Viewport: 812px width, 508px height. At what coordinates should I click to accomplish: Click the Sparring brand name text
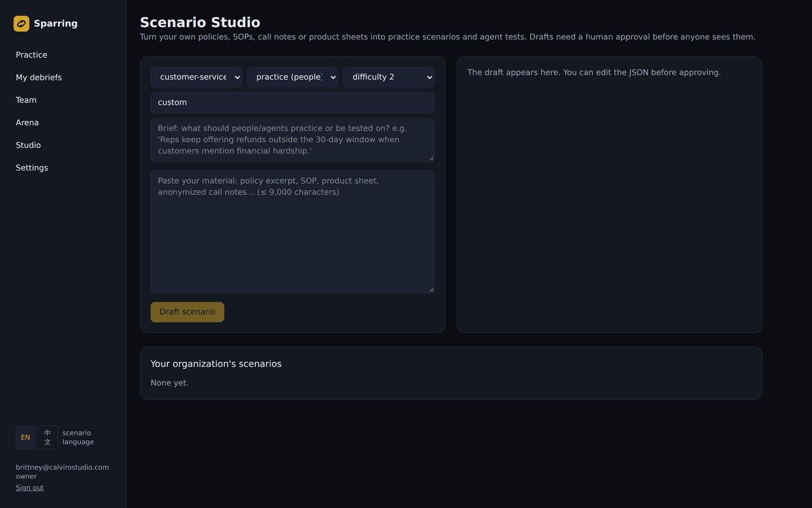click(x=56, y=24)
